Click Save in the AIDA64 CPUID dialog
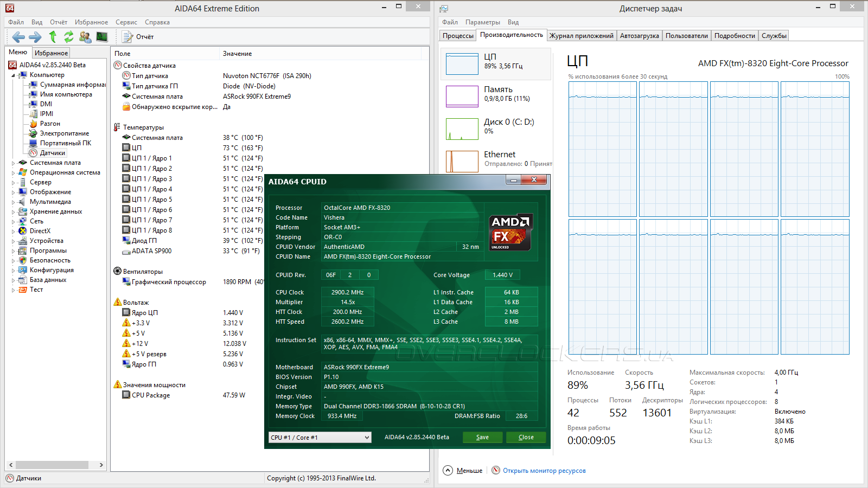868x488 pixels. point(482,437)
